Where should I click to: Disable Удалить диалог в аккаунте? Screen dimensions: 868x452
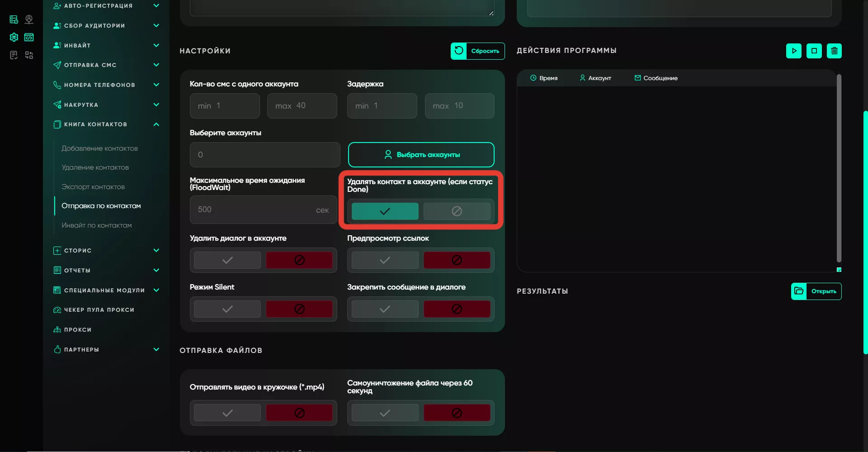point(299,260)
